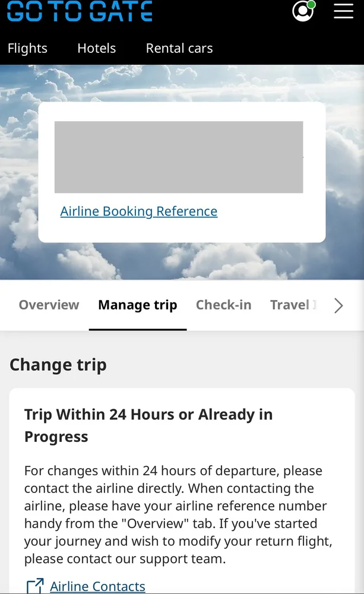The width and height of the screenshot is (364, 594).
Task: Browse Rental cars options
Action: [179, 48]
